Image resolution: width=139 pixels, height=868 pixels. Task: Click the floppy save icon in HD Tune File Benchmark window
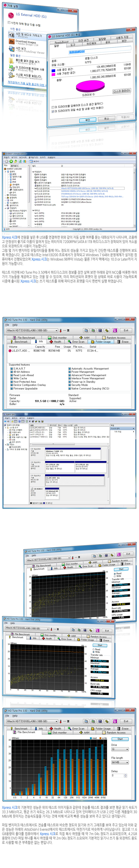pos(100,721)
